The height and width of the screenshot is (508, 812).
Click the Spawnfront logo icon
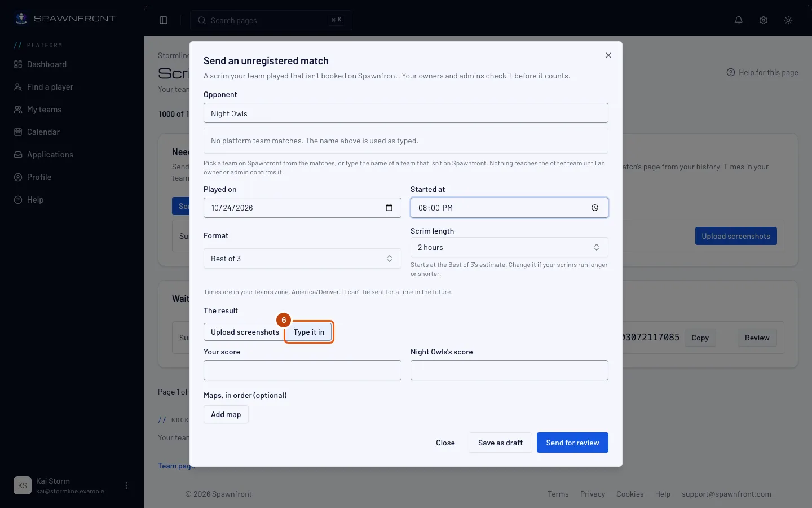tap(21, 19)
